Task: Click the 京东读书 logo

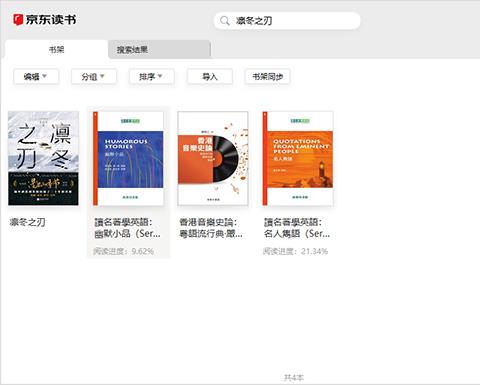Action: [44, 20]
